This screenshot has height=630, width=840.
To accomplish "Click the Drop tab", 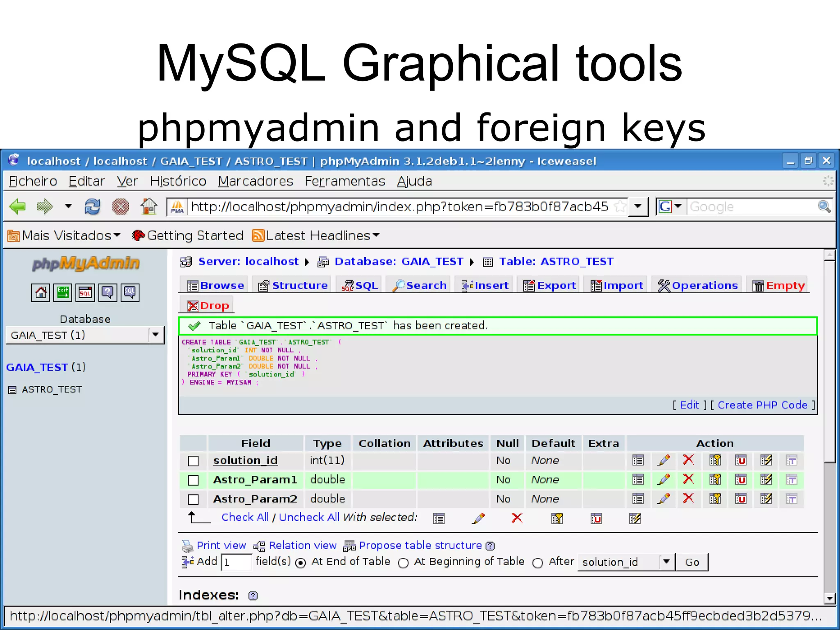I will 208,306.
